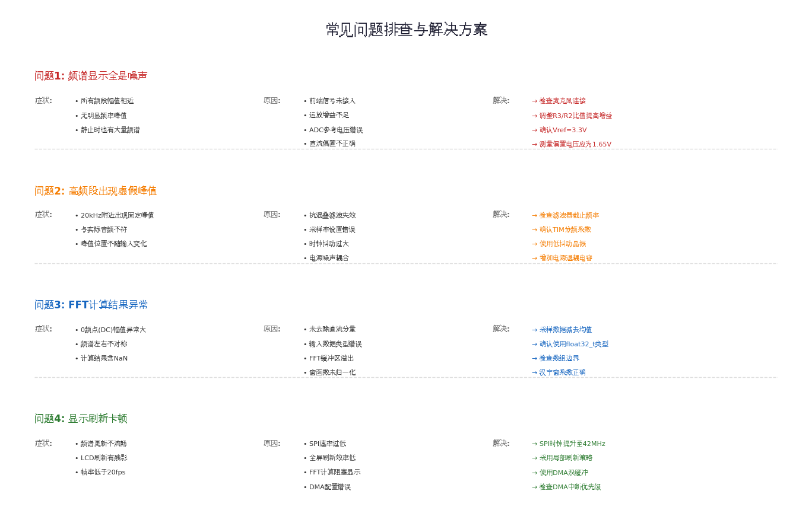Click cause 直流偏置不正确
This screenshot has width=812, height=526.
coord(332,144)
